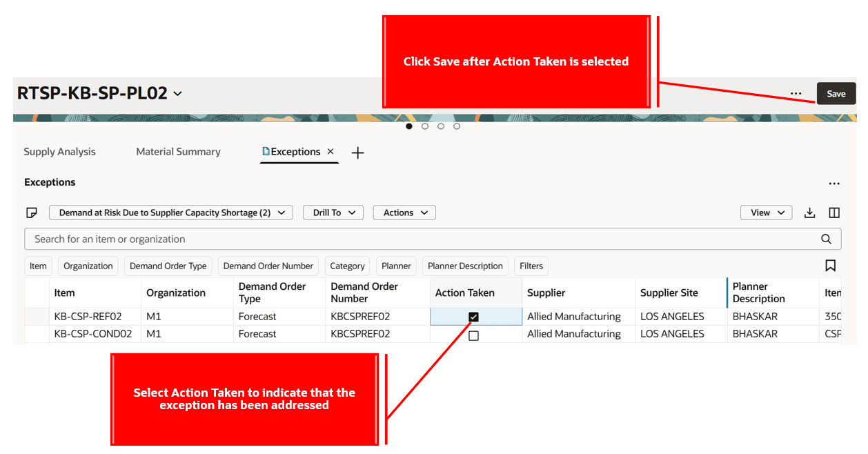868x454 pixels.
Task: Open the Drill To dropdown
Action: coord(333,213)
